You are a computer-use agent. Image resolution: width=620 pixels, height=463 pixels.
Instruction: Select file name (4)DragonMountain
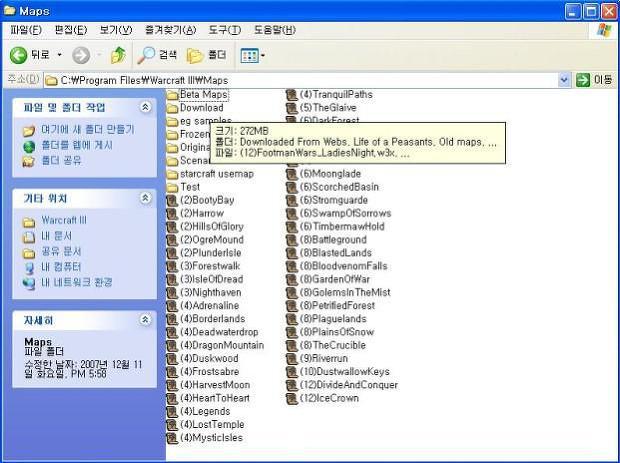[222, 345]
